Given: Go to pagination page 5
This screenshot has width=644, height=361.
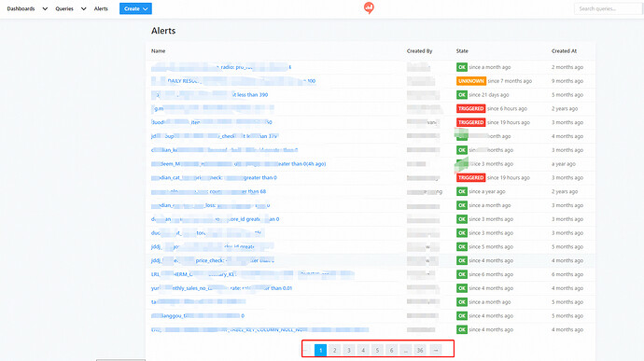Looking at the screenshot, I should click(x=377, y=351).
